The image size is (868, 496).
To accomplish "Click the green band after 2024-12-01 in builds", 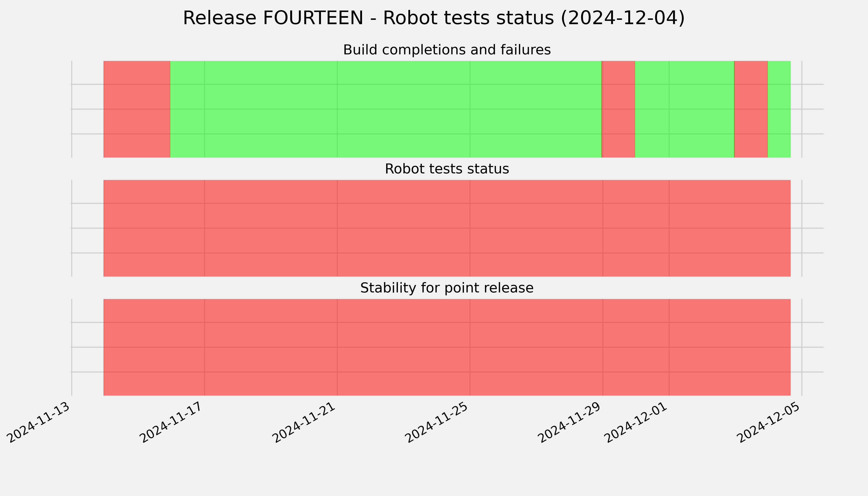I will (x=684, y=109).
